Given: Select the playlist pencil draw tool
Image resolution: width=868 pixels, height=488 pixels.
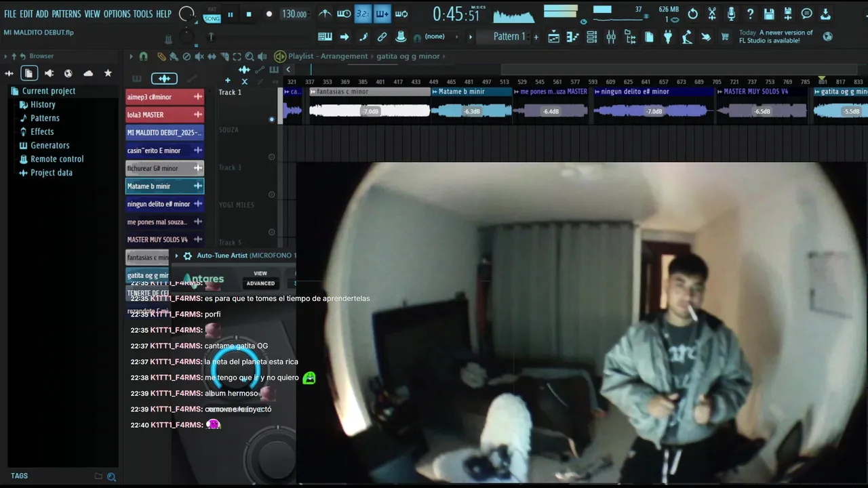Looking at the screenshot, I should 161,56.
